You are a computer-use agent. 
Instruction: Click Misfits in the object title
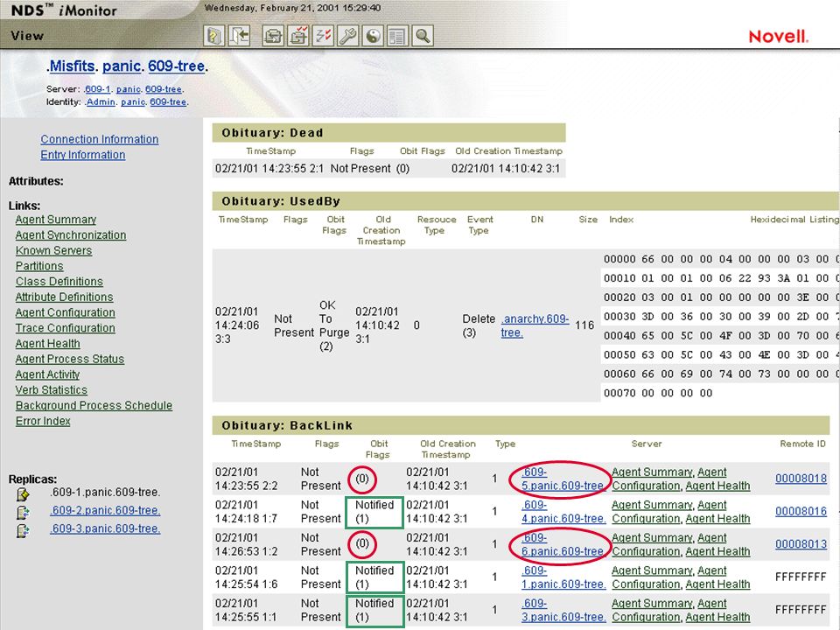71,66
